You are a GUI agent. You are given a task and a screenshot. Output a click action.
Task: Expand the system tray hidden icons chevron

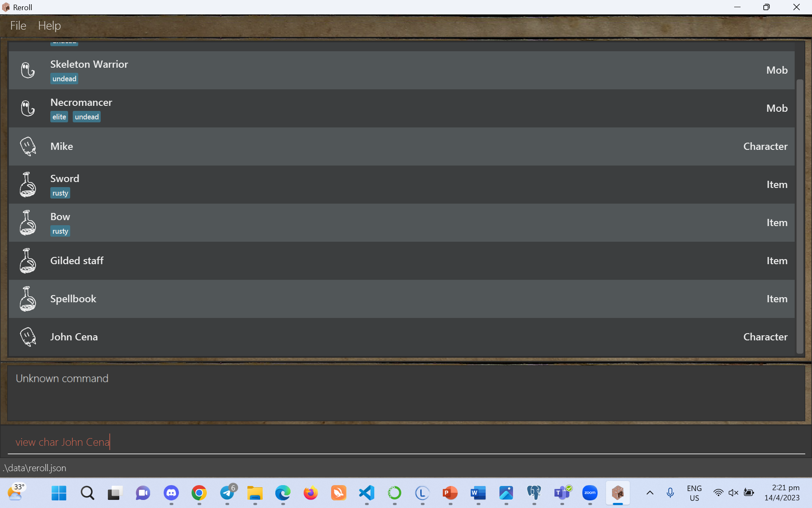tap(650, 493)
